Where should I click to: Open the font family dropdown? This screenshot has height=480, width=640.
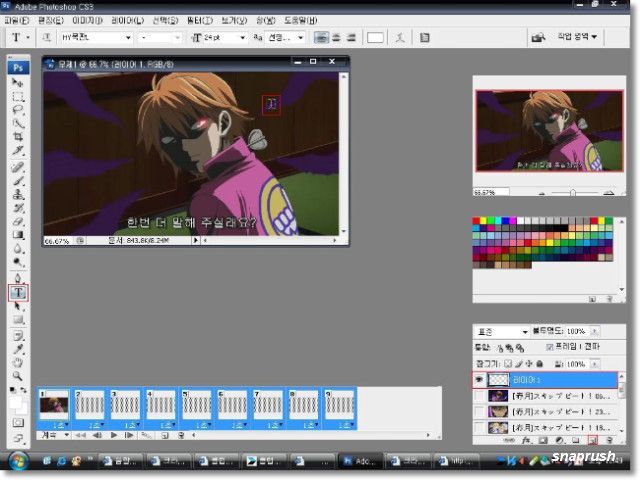(128, 38)
